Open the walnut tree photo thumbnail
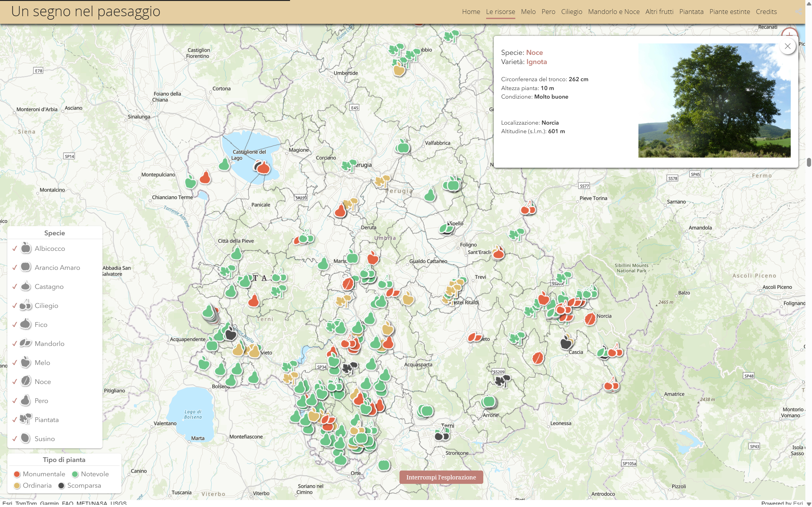Screen dimensions: 812x507 [x=714, y=101]
